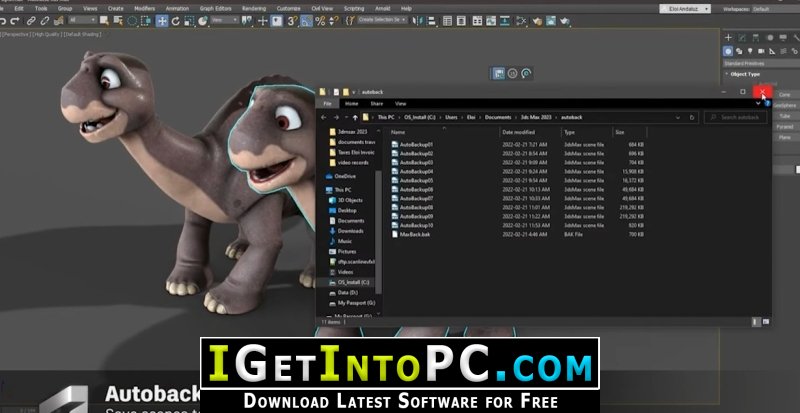
Task: Switch to the Share tab in Explorer
Action: coord(377,104)
